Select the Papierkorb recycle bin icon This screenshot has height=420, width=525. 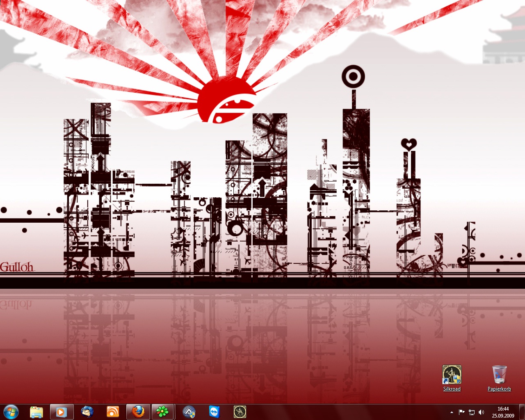pos(499,374)
